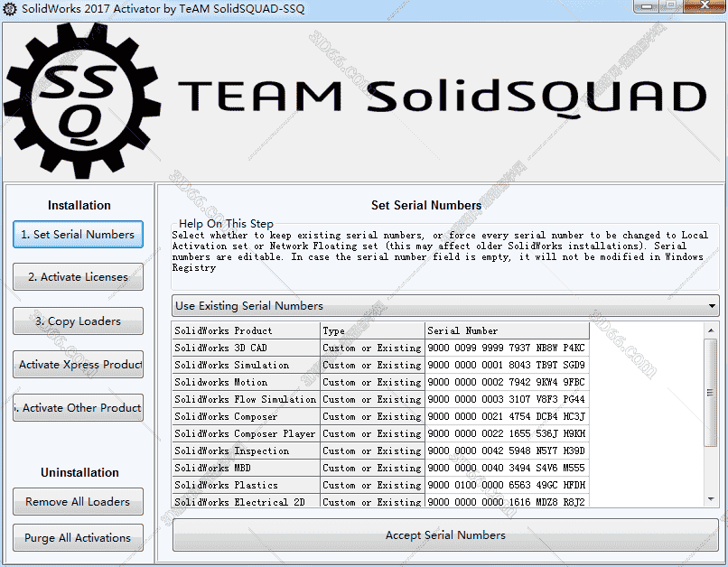Select the Type cell for SolidWorks Motion
Viewport: 728px width, 567px height.
[x=371, y=383]
